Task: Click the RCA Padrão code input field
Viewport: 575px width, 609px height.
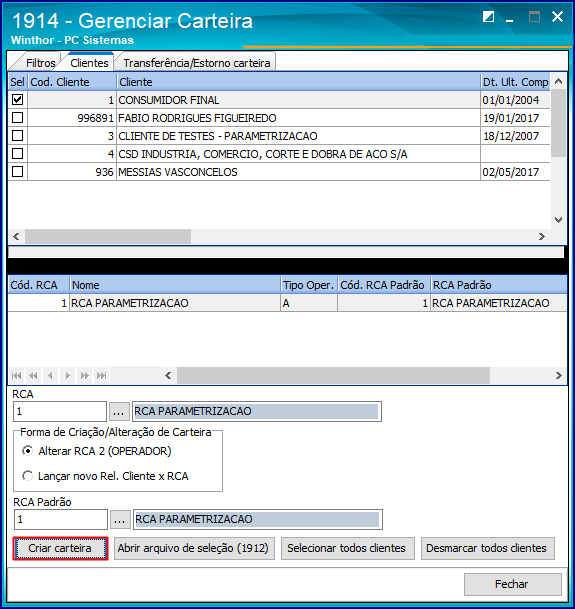Action: click(61, 519)
